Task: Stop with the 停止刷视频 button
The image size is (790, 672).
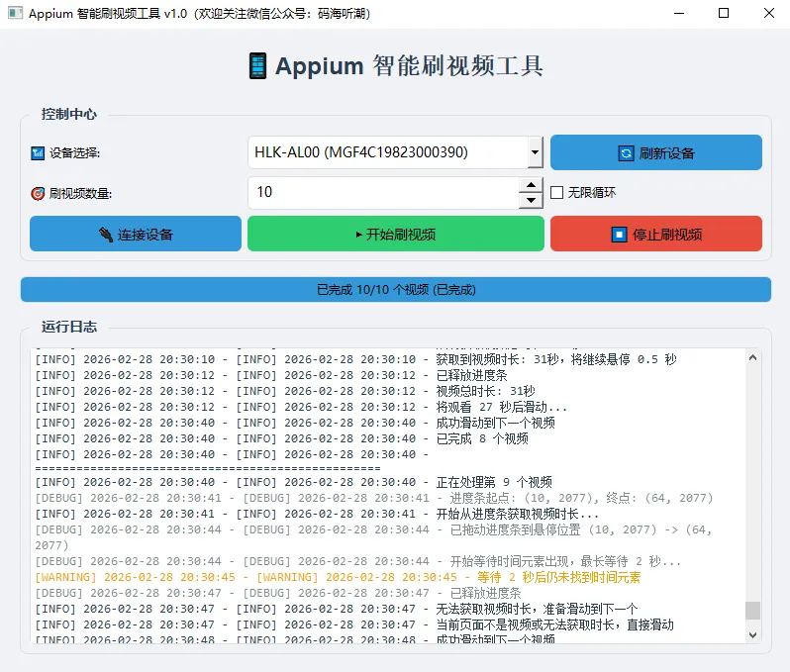Action: [656, 234]
